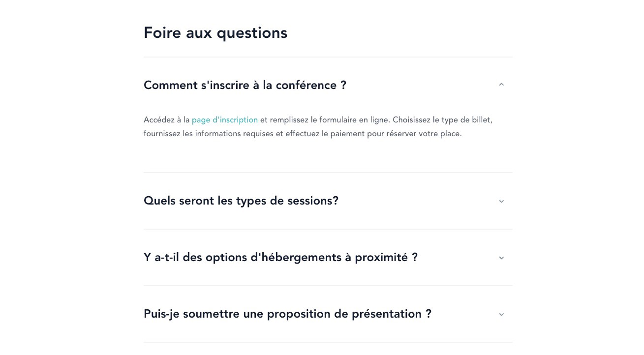Click the down chevron beside the session types question
The height and width of the screenshot is (355, 644).
point(501,201)
